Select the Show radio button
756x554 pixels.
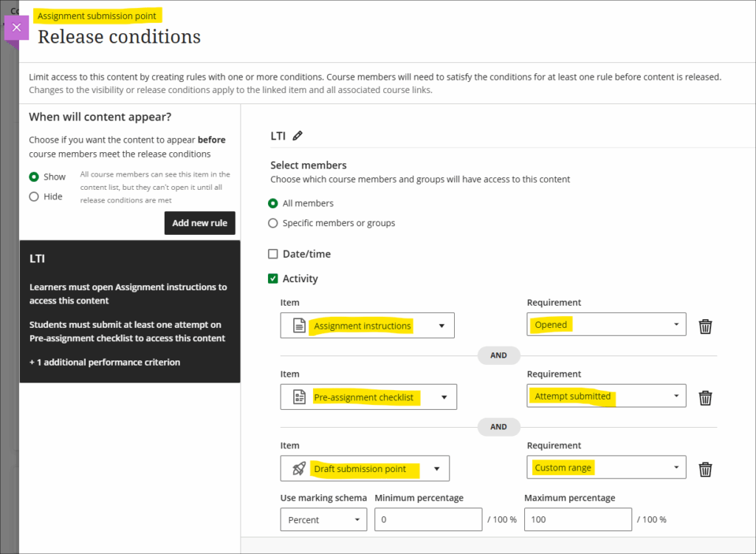click(34, 177)
